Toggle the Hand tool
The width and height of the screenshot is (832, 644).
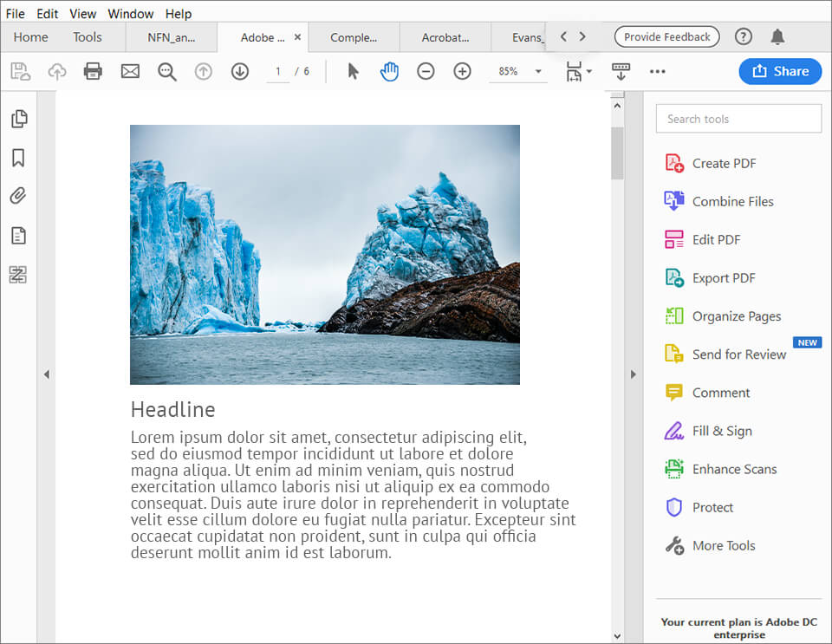(x=390, y=71)
